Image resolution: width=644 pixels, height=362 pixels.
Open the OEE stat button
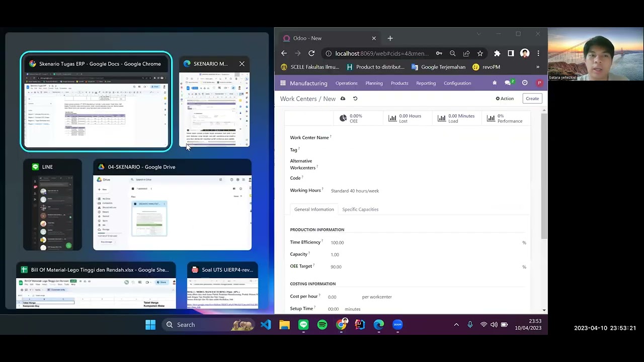(x=357, y=118)
